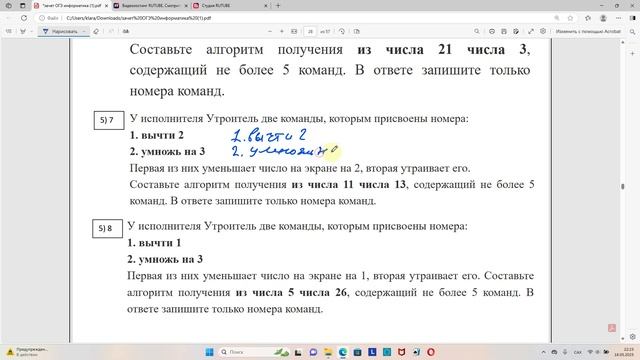Show hidden tray icons chevron

543,352
